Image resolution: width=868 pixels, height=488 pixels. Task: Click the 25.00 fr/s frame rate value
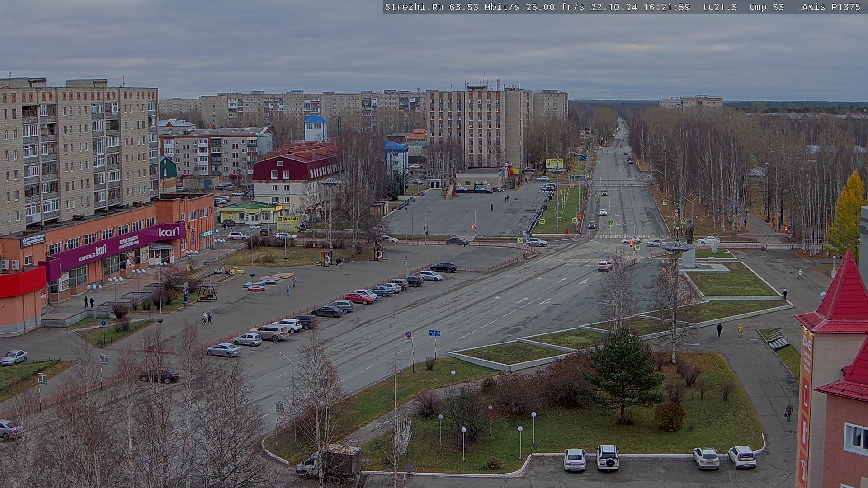556,7
